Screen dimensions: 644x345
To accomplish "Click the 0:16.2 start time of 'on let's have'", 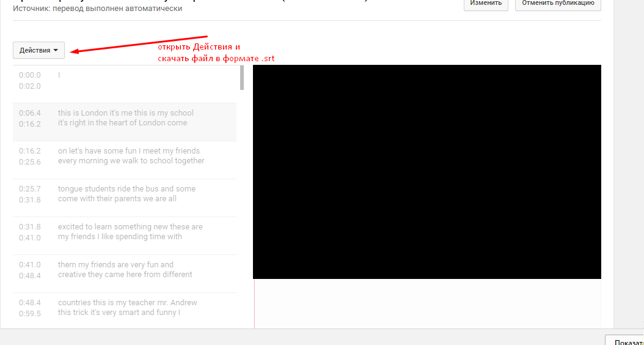I will [30, 151].
